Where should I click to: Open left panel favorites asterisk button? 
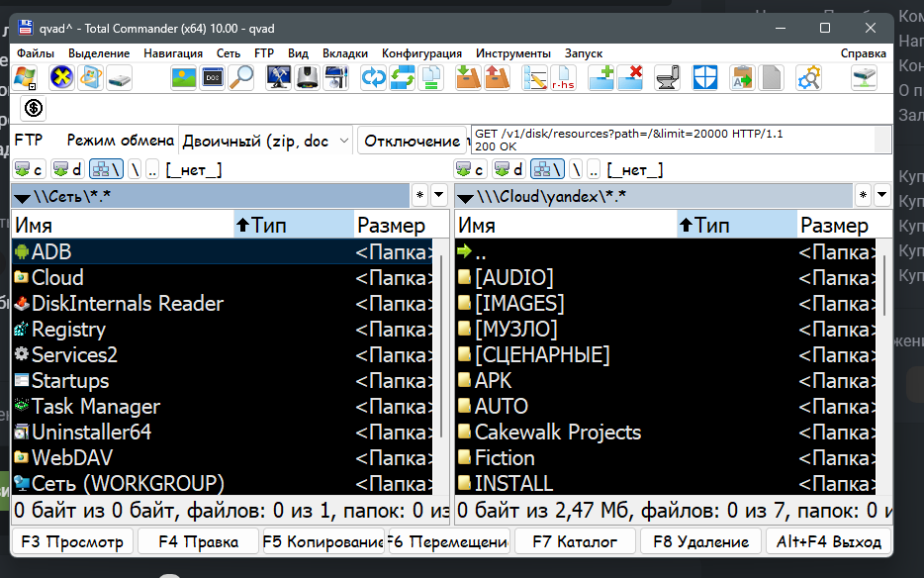tap(419, 195)
